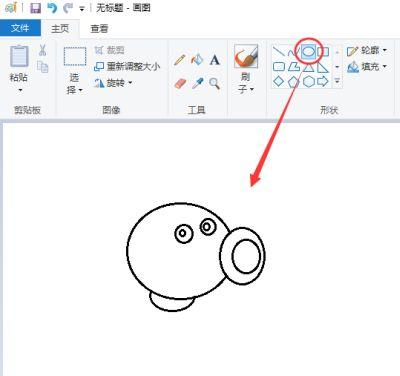Choose the Oval shape
The width and height of the screenshot is (400, 376).
pyautogui.click(x=308, y=52)
